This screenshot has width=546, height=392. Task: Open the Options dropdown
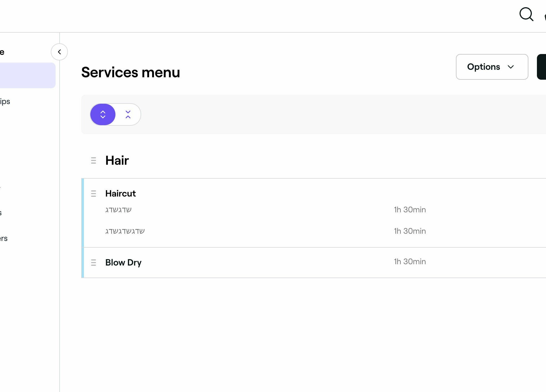[x=491, y=67]
